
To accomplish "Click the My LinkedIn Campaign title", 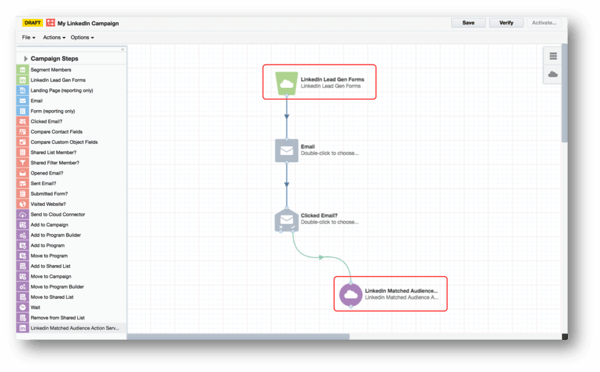I will 88,23.
